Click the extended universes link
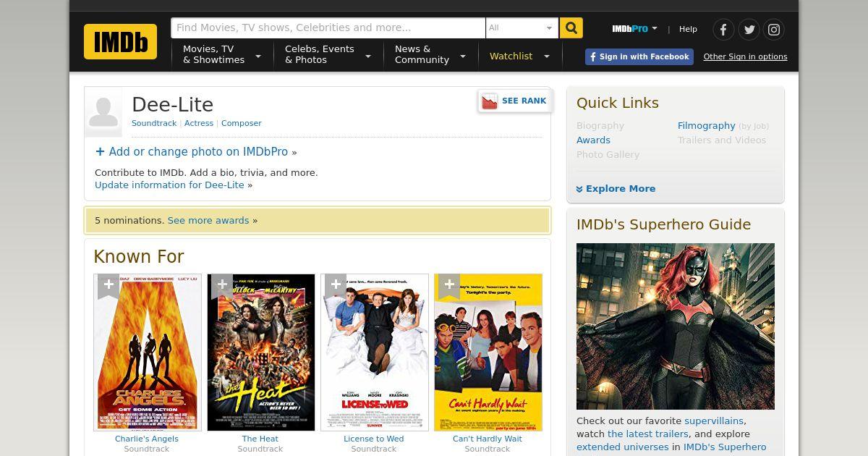Screen dimensions: 868x456 622,447
